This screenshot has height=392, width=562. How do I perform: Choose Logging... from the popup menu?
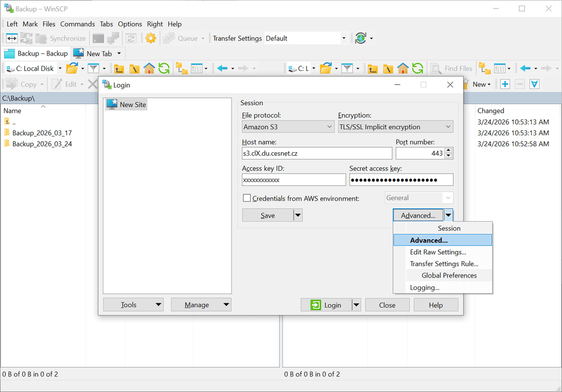coord(443,288)
